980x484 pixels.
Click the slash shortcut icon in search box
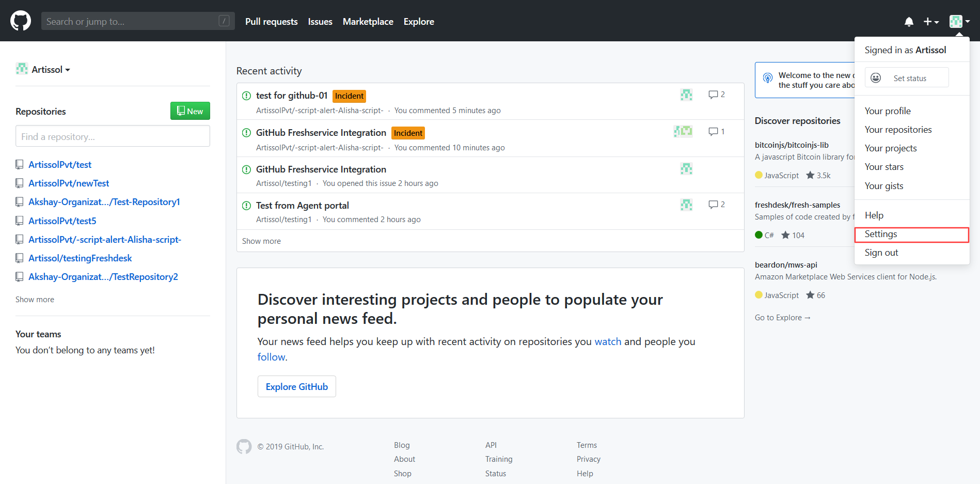[224, 21]
